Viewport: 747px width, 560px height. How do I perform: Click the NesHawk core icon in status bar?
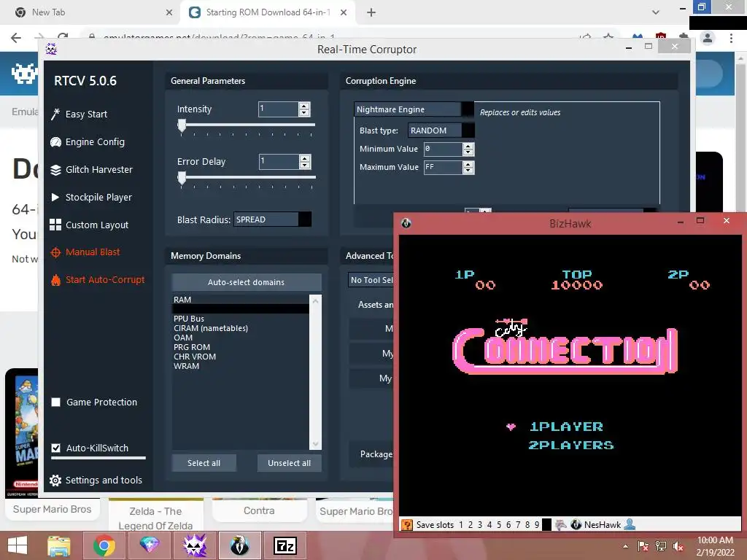(x=576, y=525)
